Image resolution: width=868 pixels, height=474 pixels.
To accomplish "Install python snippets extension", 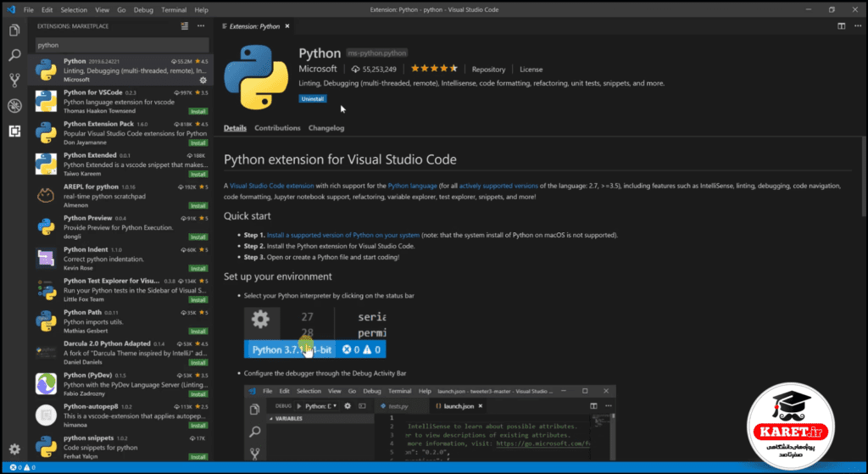I will coord(198,457).
